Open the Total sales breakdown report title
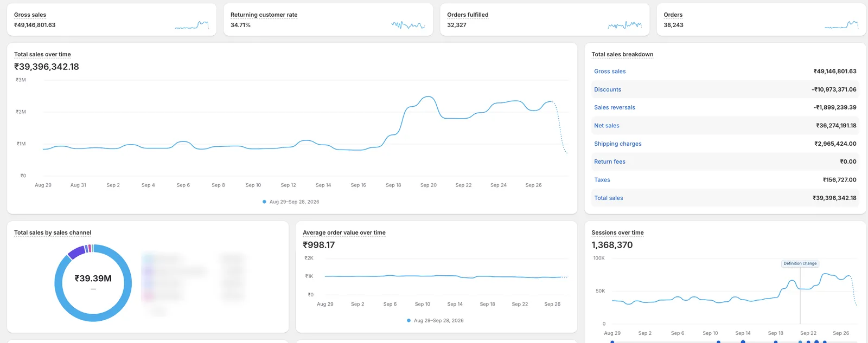 coord(622,54)
